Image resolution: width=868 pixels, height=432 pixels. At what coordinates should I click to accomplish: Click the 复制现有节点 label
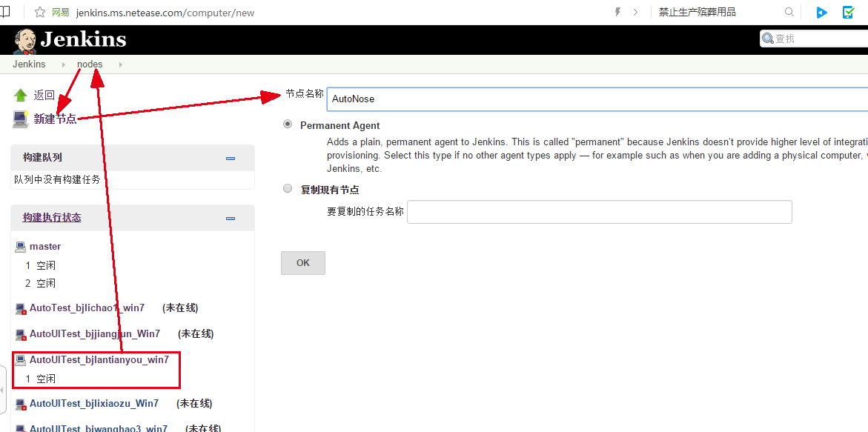click(x=329, y=190)
